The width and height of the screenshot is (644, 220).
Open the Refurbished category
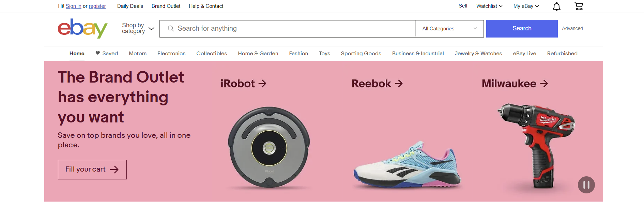point(562,54)
